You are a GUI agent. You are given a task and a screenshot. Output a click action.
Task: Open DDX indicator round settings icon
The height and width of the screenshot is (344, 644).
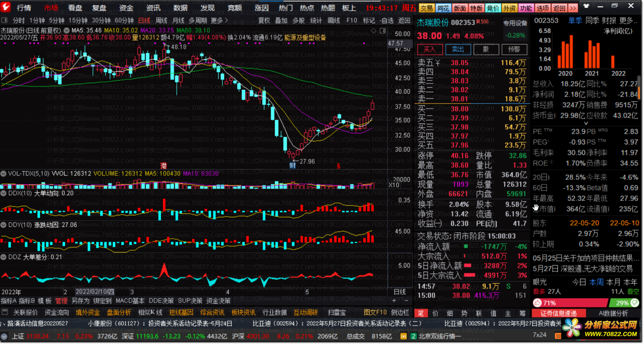4,193
